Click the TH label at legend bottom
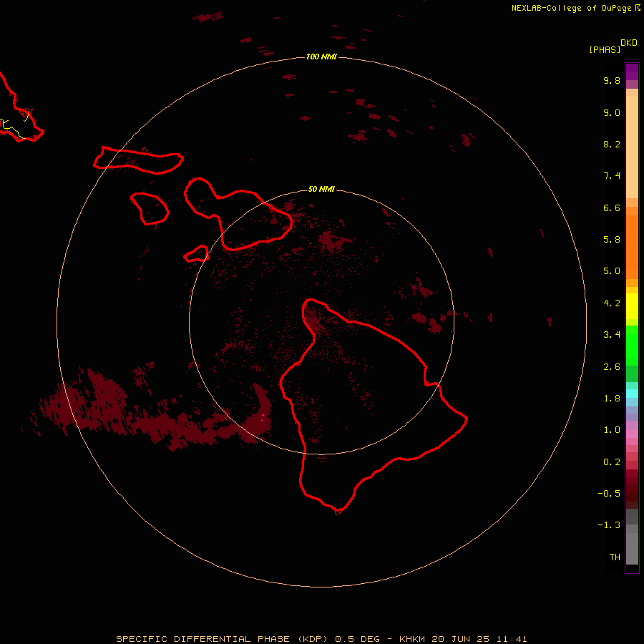The height and width of the screenshot is (644, 644). click(615, 557)
